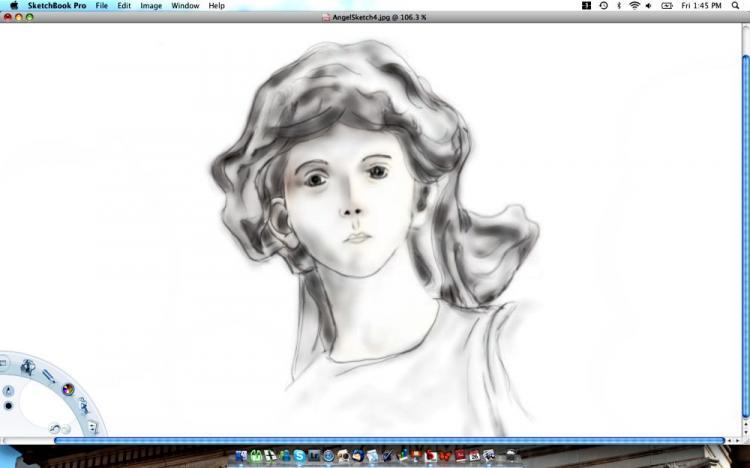Image resolution: width=750 pixels, height=468 pixels.
Task: Open Spotlight search magnifier
Action: 736,6
